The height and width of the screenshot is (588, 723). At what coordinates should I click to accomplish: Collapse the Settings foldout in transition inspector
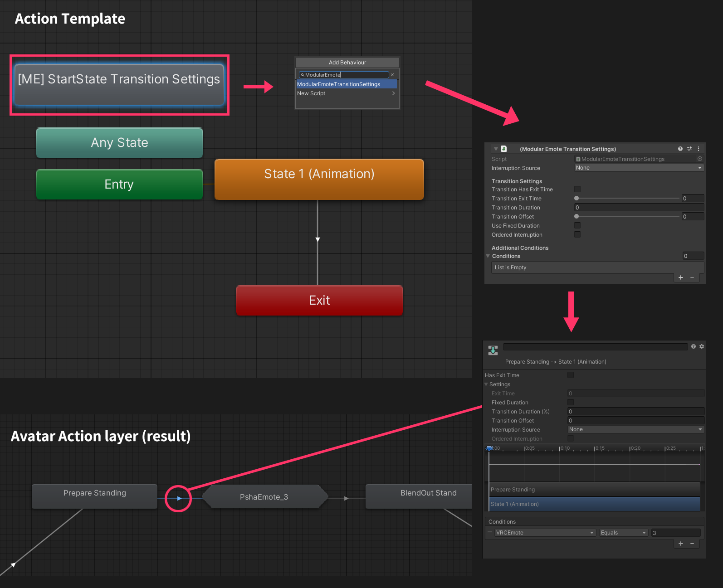pyautogui.click(x=486, y=384)
